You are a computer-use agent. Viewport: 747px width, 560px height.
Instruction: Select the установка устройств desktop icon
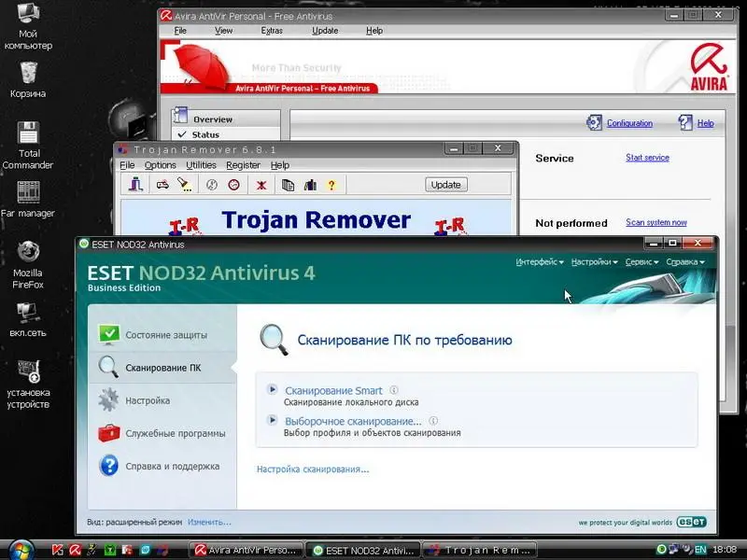click(28, 384)
